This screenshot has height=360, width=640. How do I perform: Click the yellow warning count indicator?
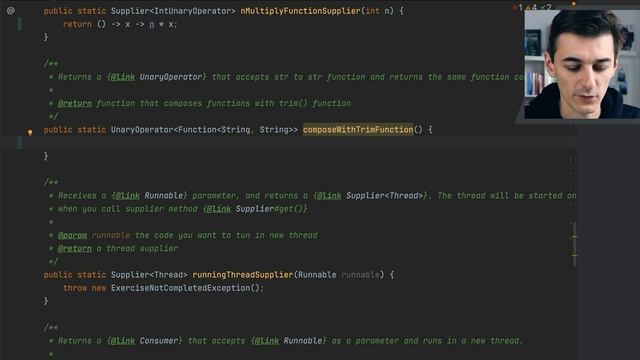tap(532, 7)
